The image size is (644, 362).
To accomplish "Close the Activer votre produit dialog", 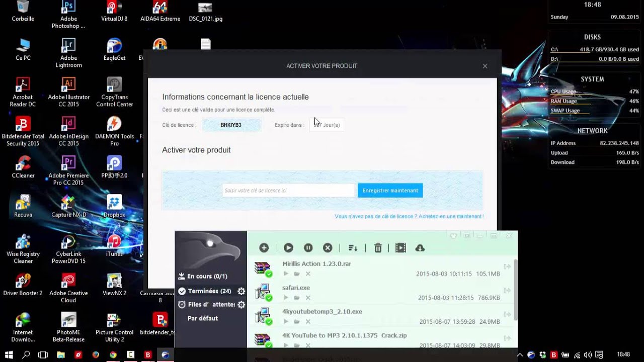I will pyautogui.click(x=485, y=66).
